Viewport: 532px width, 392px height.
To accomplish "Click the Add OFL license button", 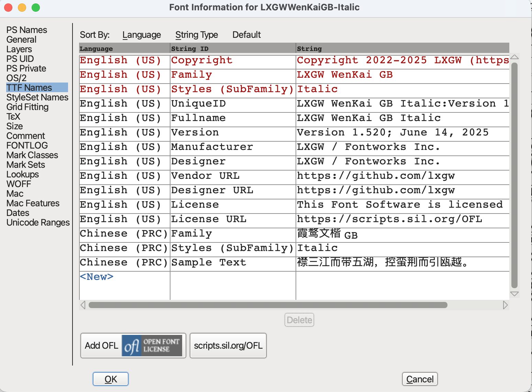I will click(x=133, y=346).
